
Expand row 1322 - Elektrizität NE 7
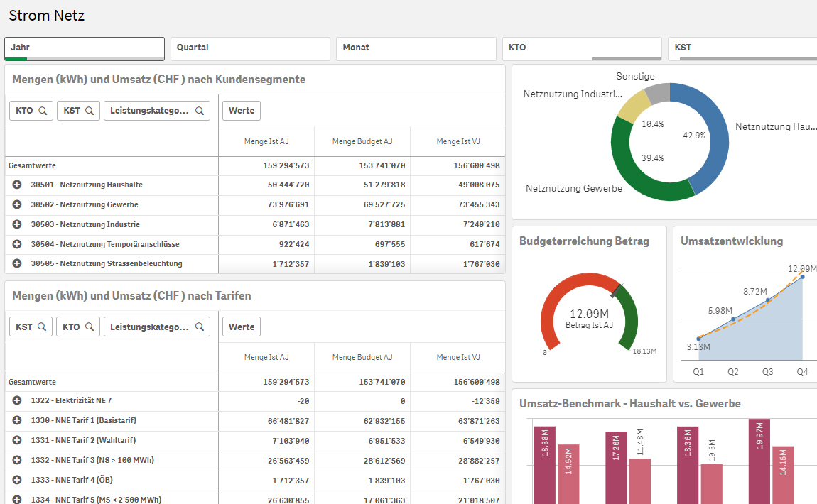[x=16, y=400]
